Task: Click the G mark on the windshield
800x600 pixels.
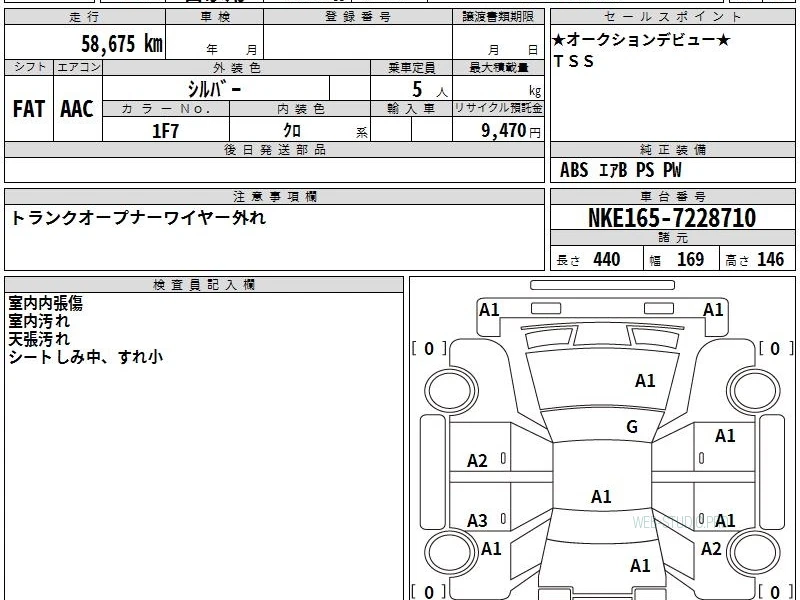Action: [632, 427]
